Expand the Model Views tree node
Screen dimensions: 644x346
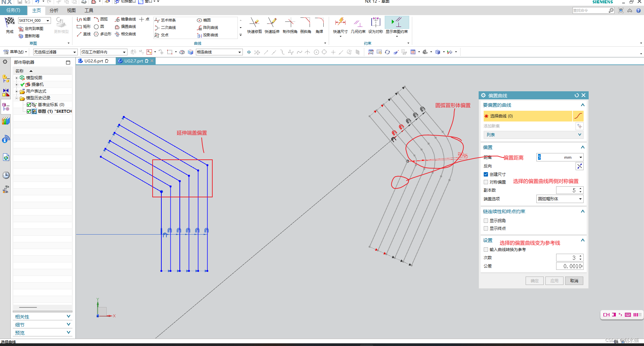click(16, 78)
